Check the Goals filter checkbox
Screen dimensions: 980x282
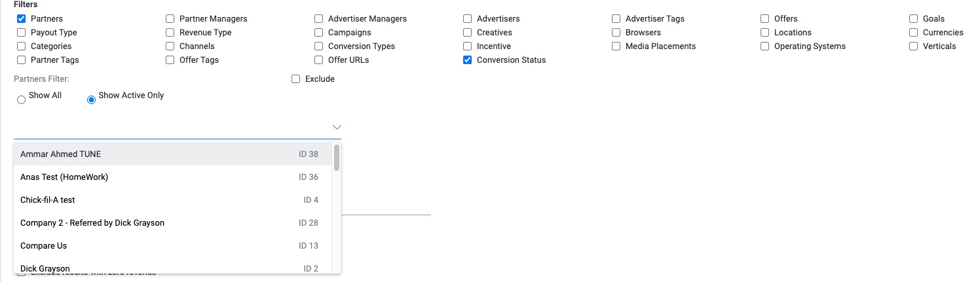[914, 18]
